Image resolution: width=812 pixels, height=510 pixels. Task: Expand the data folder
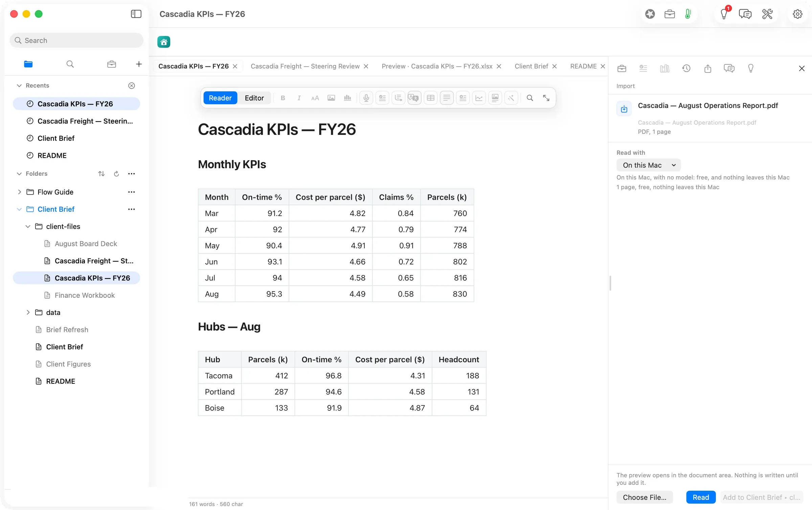(28, 313)
